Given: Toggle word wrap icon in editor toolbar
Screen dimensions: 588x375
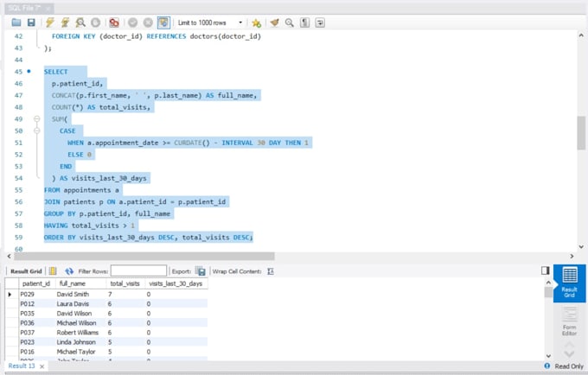Looking at the screenshot, I should [320, 22].
